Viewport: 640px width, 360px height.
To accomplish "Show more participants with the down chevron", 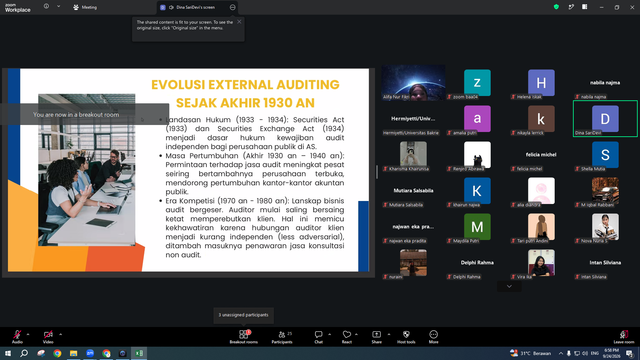I will point(509,286).
